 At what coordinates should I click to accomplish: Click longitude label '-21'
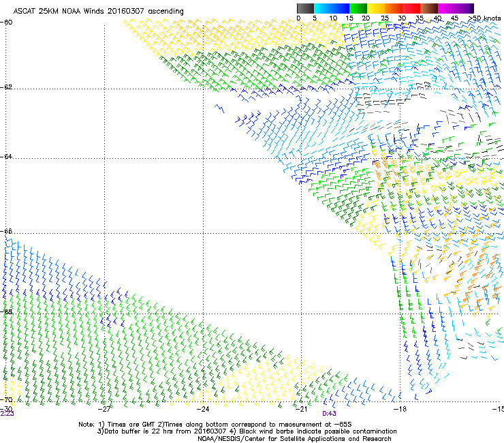301,409
